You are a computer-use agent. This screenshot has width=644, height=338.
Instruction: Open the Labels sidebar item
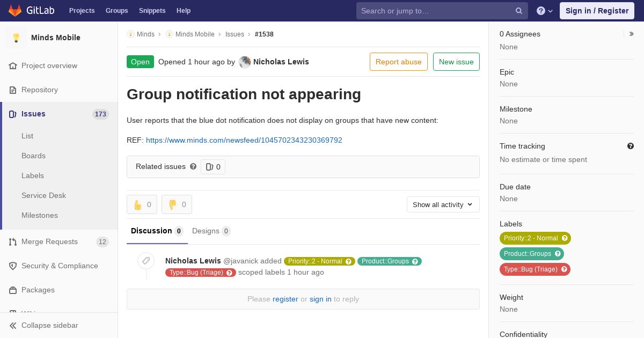[33, 175]
